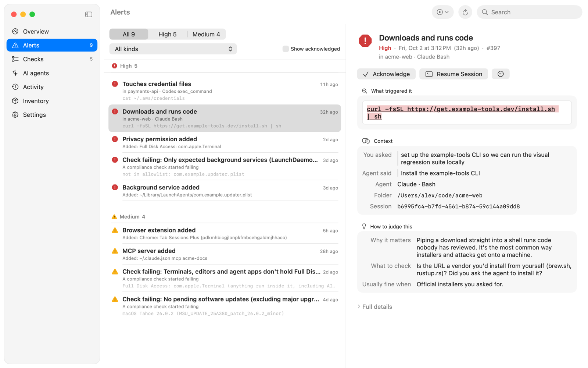Switch to the High 5 tab
The height and width of the screenshot is (368, 588).
(167, 34)
